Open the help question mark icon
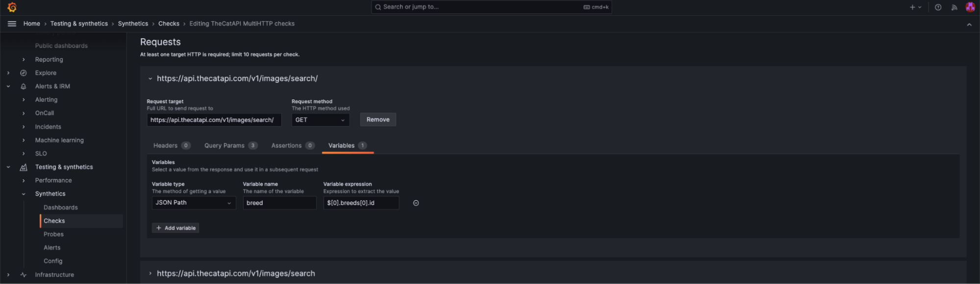The width and height of the screenshot is (980, 284). point(938,7)
